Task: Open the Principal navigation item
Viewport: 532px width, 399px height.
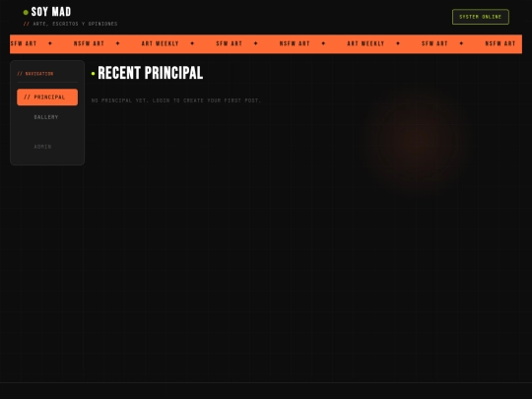Action: pyautogui.click(x=47, y=97)
